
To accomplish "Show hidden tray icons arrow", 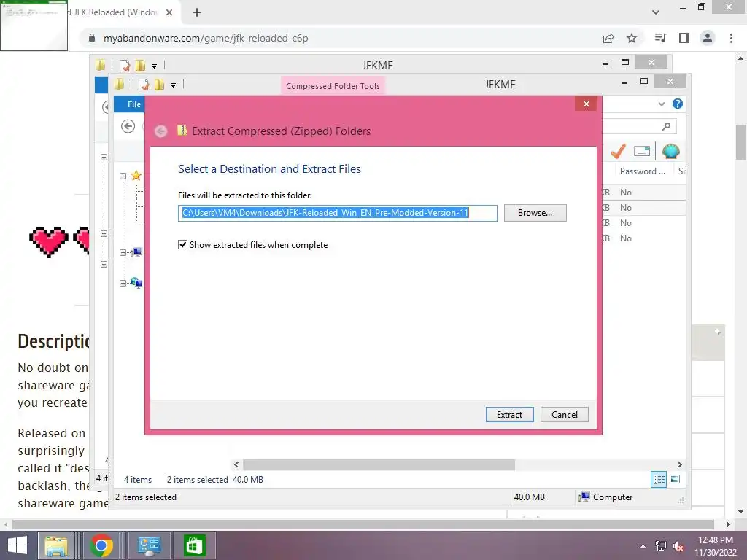I will (x=643, y=546).
